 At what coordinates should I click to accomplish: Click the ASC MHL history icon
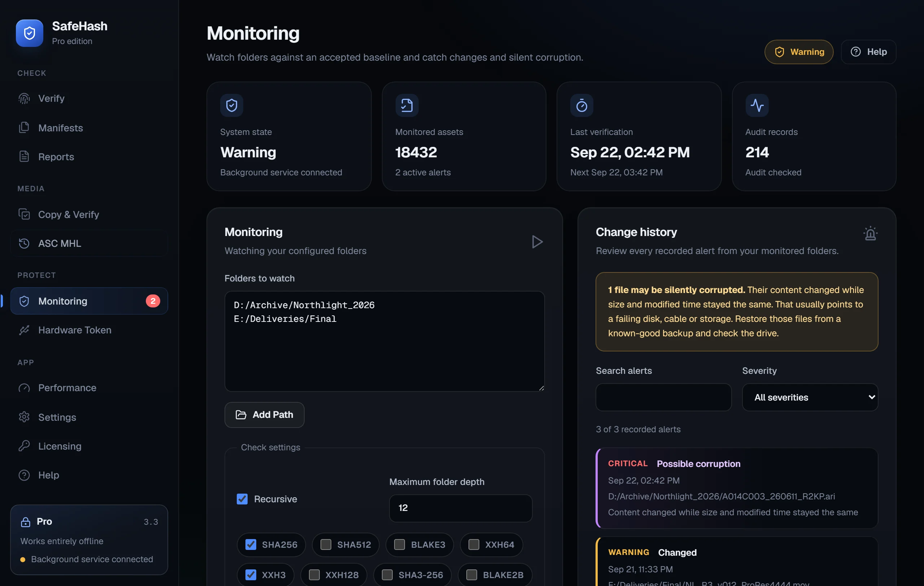coord(24,243)
